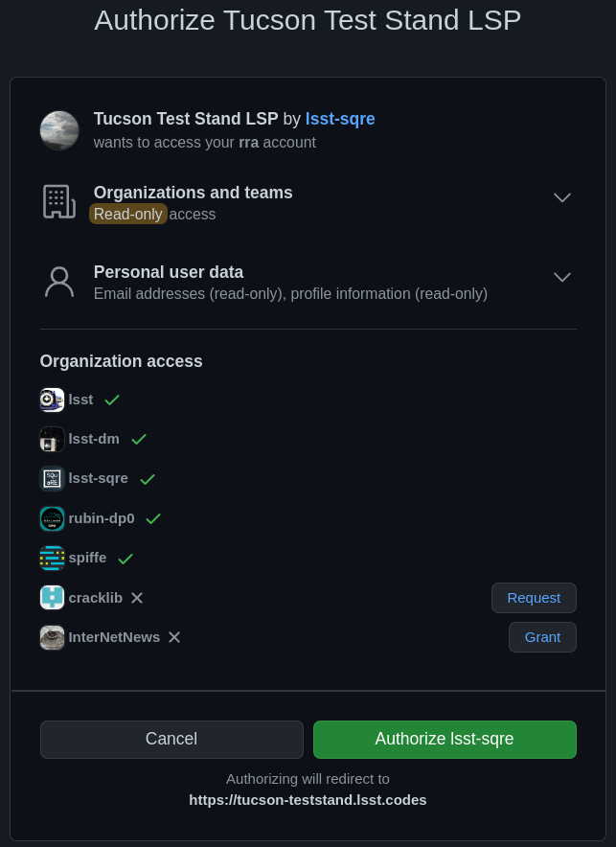616x847 pixels.
Task: Click the person icon beside Personal user data
Action: coord(58,281)
